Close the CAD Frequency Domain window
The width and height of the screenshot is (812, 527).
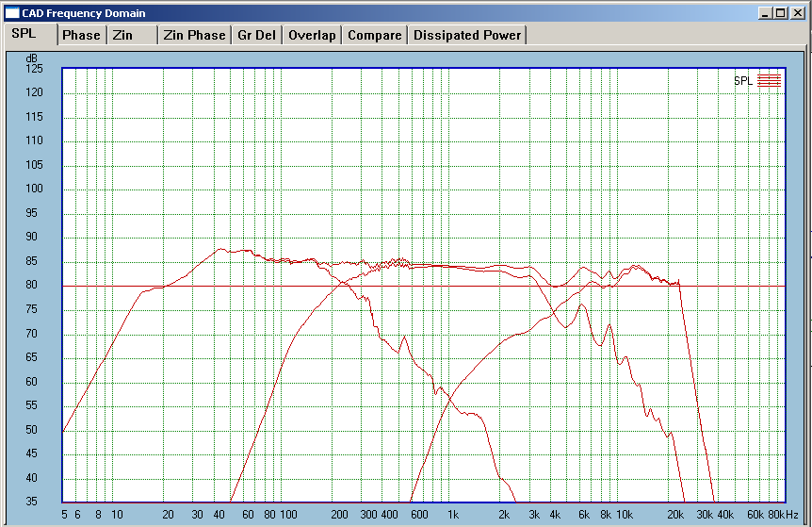[x=794, y=13]
